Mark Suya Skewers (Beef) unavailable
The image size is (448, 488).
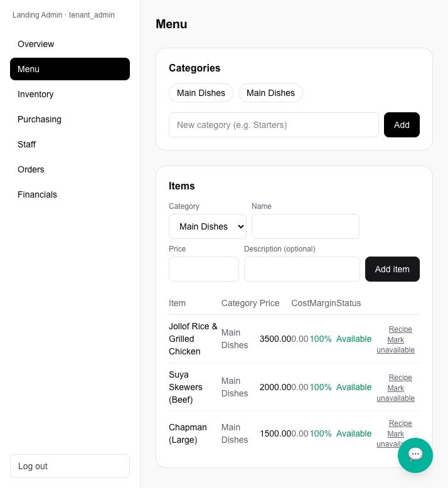coord(395,393)
